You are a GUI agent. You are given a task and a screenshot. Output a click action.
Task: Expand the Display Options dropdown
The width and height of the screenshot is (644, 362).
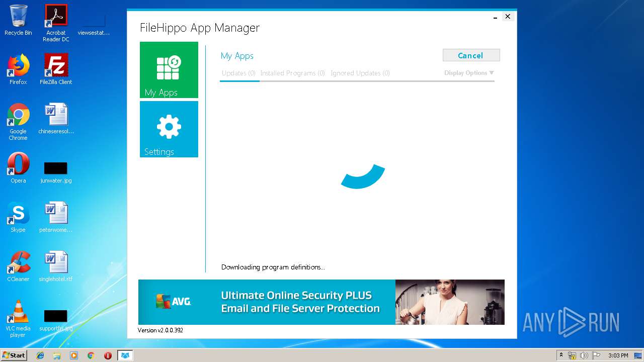(x=469, y=73)
